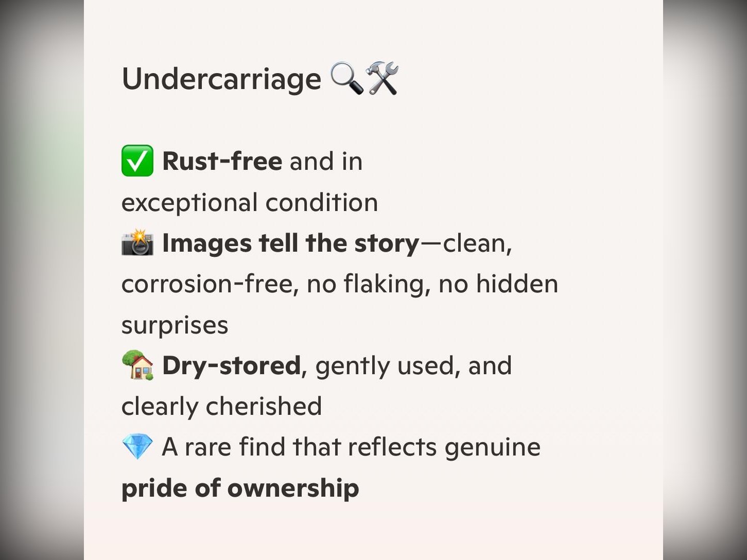Click the Undercarriage heading
This screenshot has width=747, height=560.
221,79
